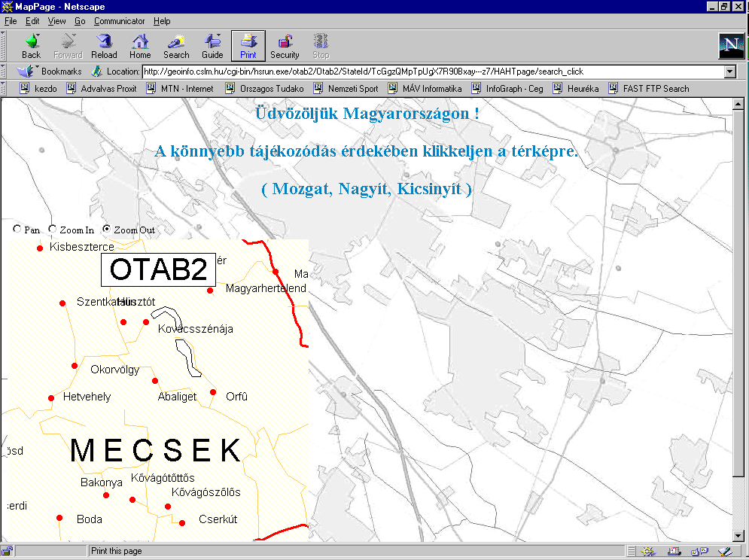This screenshot has height=560, width=749.
Task: Go to the Home page icon
Action: [140, 46]
